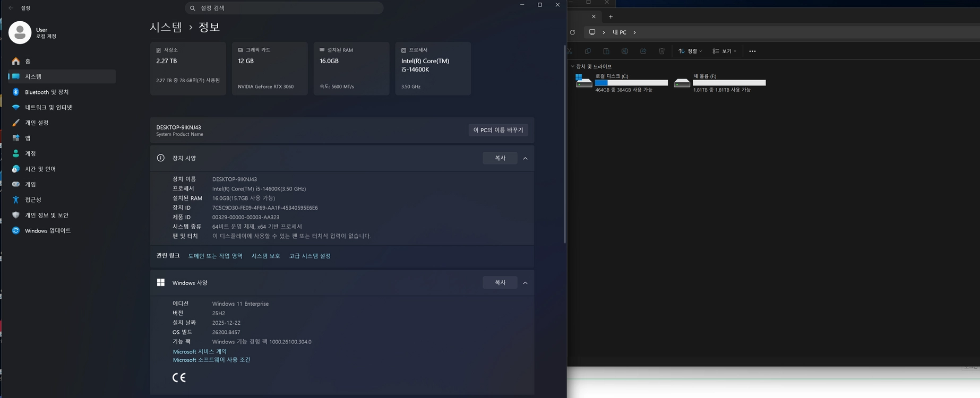Click the rename icon in Explorer toolbar
Viewport: 980px width, 398px height.
[625, 51]
